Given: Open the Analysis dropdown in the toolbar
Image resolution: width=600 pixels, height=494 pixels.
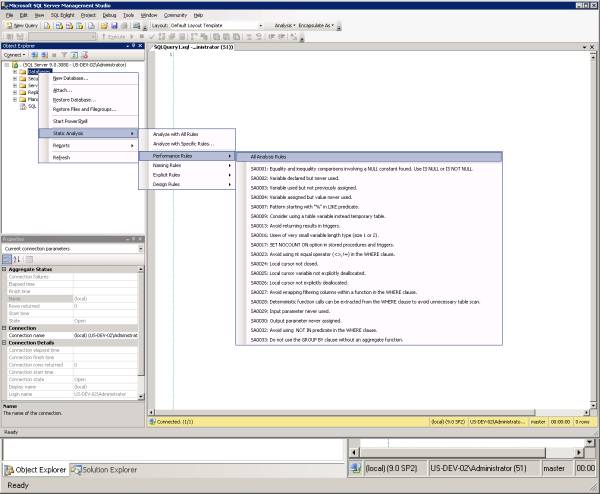Looking at the screenshot, I should tap(285, 26).
